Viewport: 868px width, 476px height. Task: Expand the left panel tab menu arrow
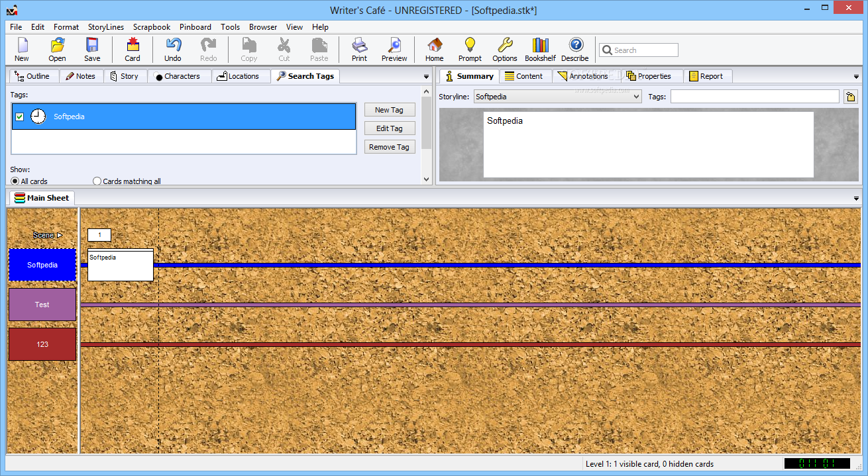coord(427,77)
